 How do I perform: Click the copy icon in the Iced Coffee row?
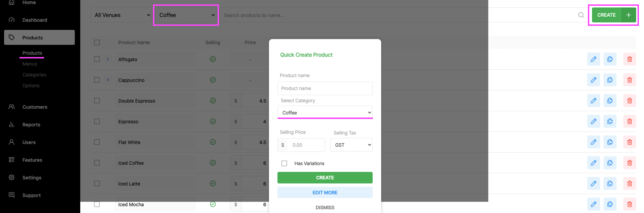610,163
